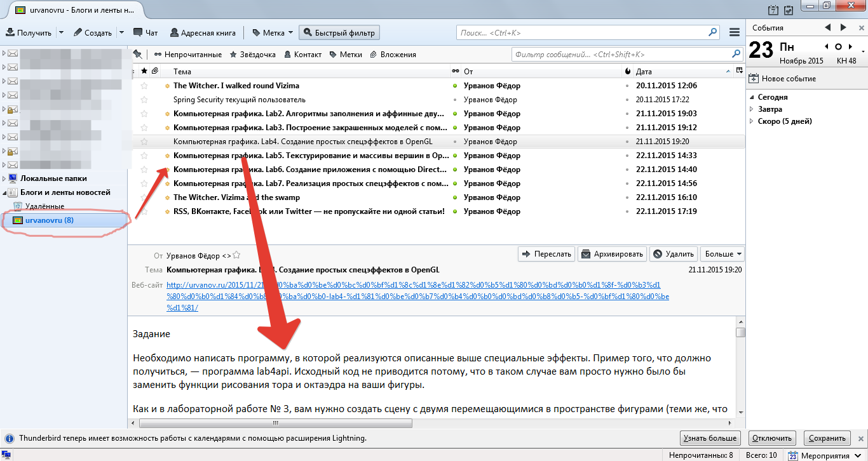868x461 pixels.
Task: Pin the quick filter bar settings
Action: 137,55
